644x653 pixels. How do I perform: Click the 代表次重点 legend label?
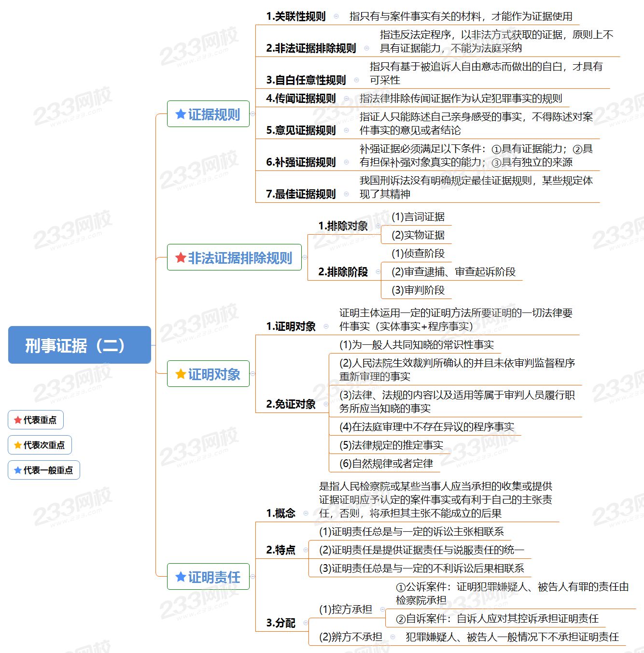(44, 445)
